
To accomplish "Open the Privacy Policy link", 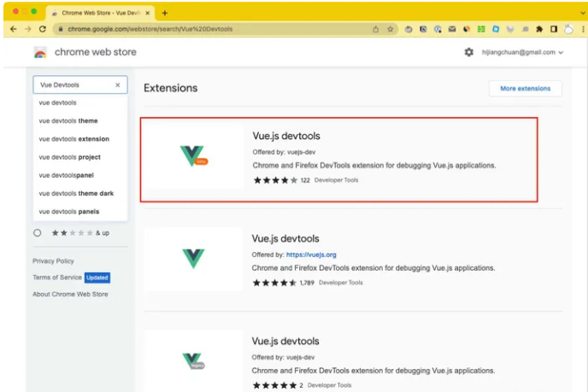I will click(x=53, y=260).
